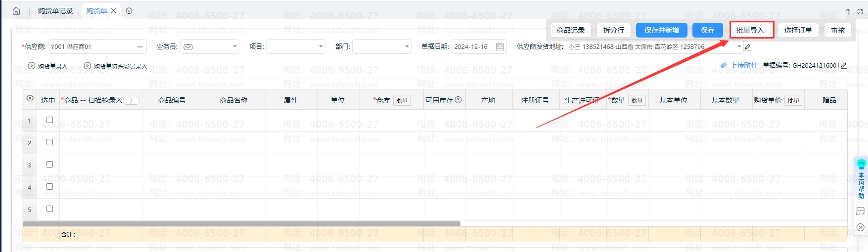The height and width of the screenshot is (252, 868).
Task: Click the 产地 column header
Action: coord(488,100)
